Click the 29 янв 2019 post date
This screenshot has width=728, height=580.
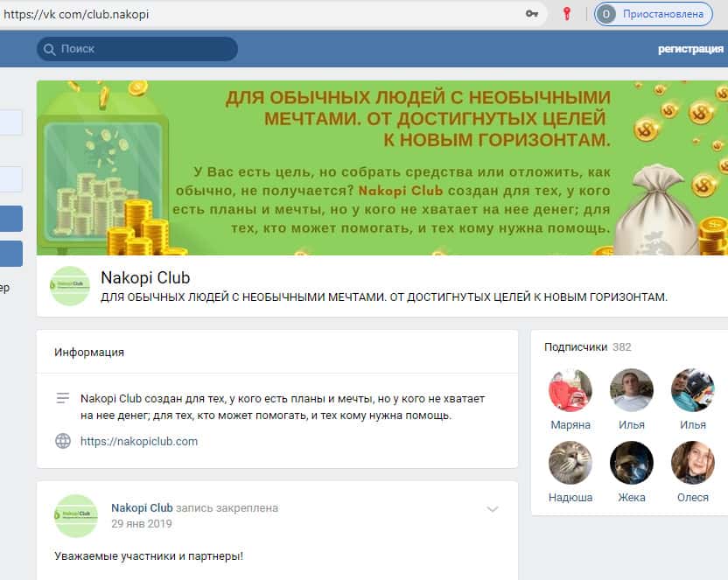pos(142,524)
